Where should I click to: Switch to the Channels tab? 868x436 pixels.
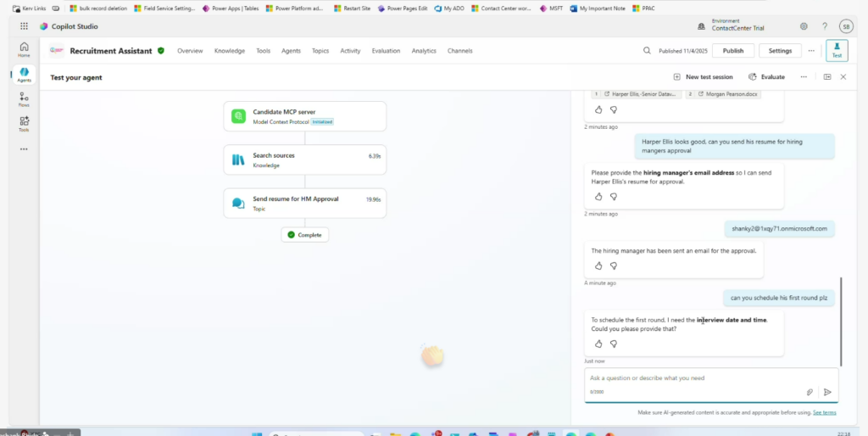[460, 50]
